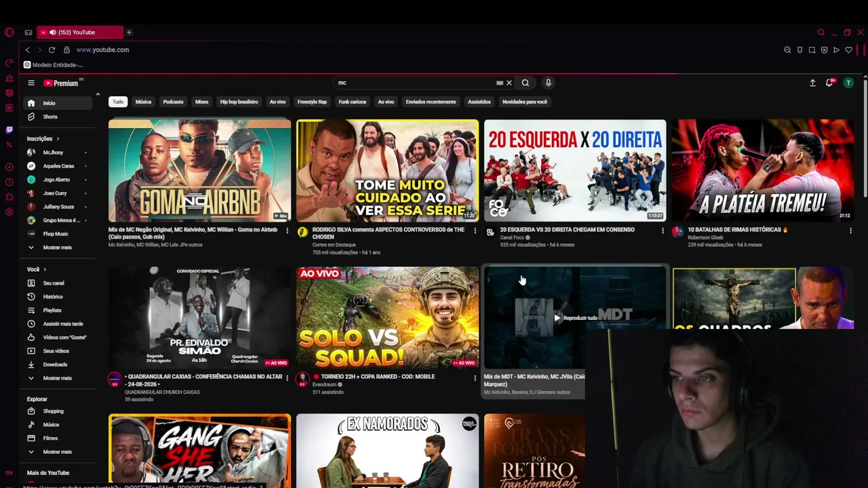Open the account avatar menu
This screenshot has width=868, height=488.
click(848, 83)
